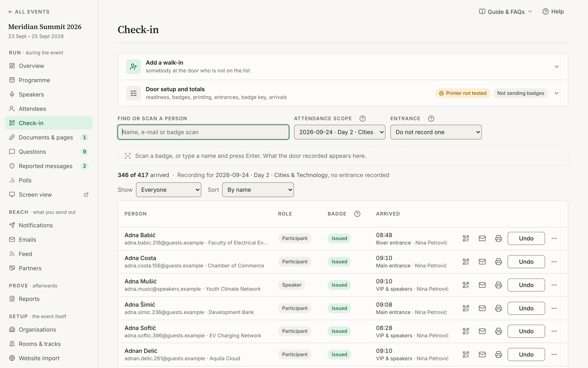Open Help link

coord(553,12)
